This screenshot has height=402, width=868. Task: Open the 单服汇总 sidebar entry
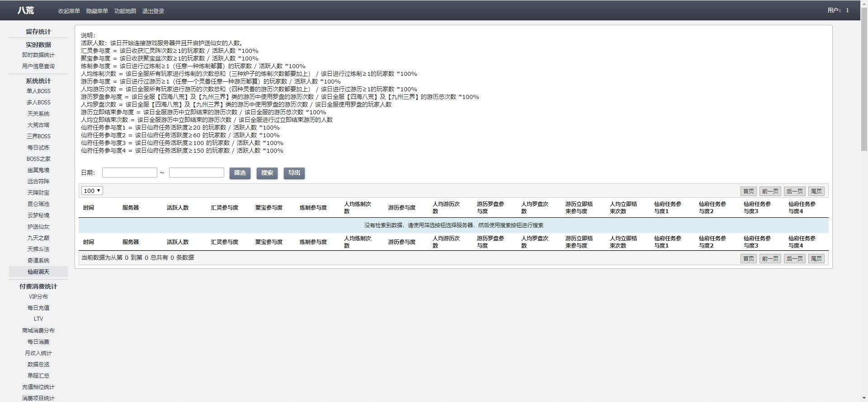coord(38,376)
